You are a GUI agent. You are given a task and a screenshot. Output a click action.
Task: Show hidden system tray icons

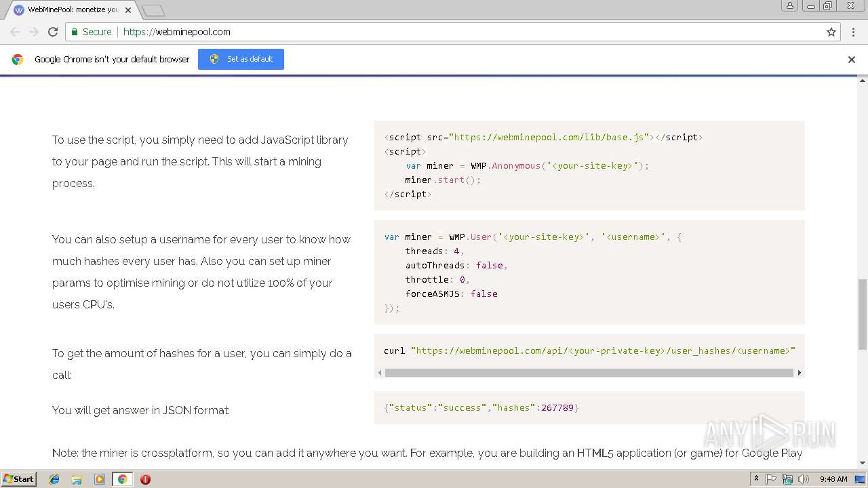[756, 479]
